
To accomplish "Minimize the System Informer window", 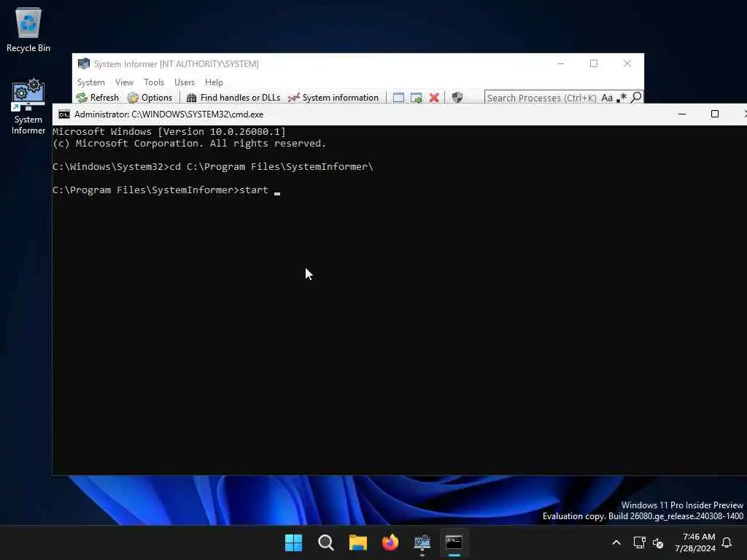I will pos(561,63).
